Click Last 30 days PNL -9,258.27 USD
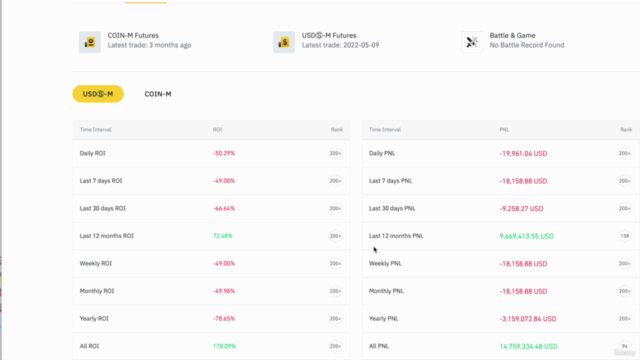 522,209
